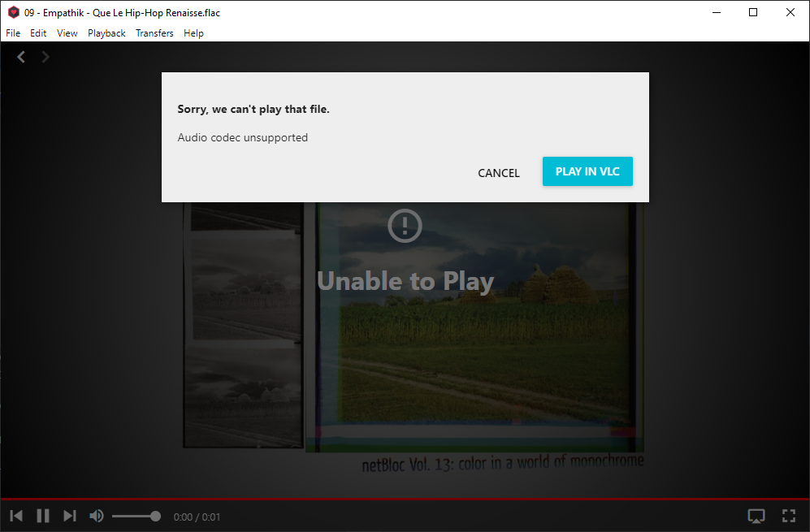Minimize the player window
The width and height of the screenshot is (810, 532).
coord(717,12)
